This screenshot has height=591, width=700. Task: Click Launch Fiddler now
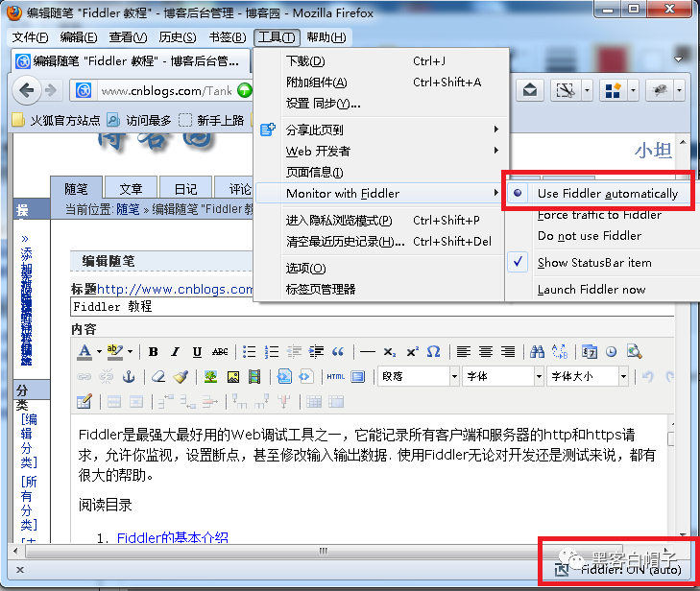tap(591, 290)
